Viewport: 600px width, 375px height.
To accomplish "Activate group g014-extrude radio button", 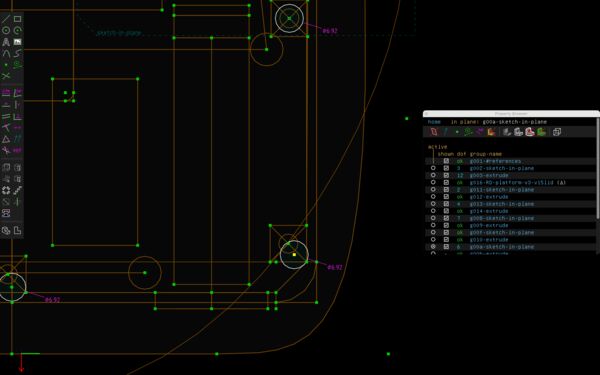I will click(433, 211).
